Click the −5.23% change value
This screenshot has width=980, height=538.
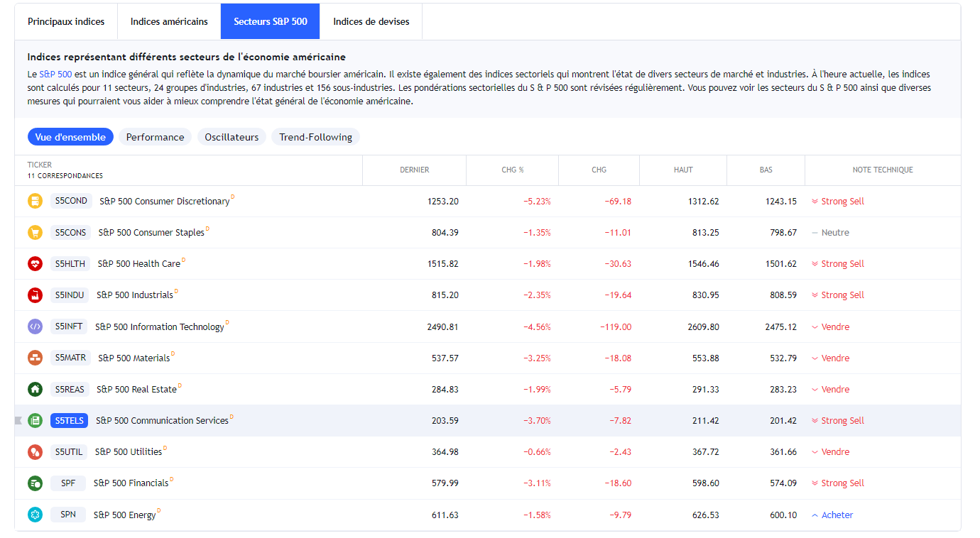538,202
